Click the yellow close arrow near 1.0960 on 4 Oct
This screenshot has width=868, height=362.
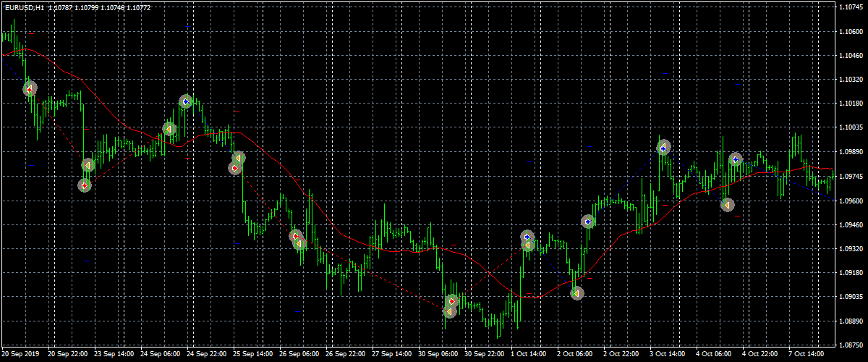click(x=727, y=205)
